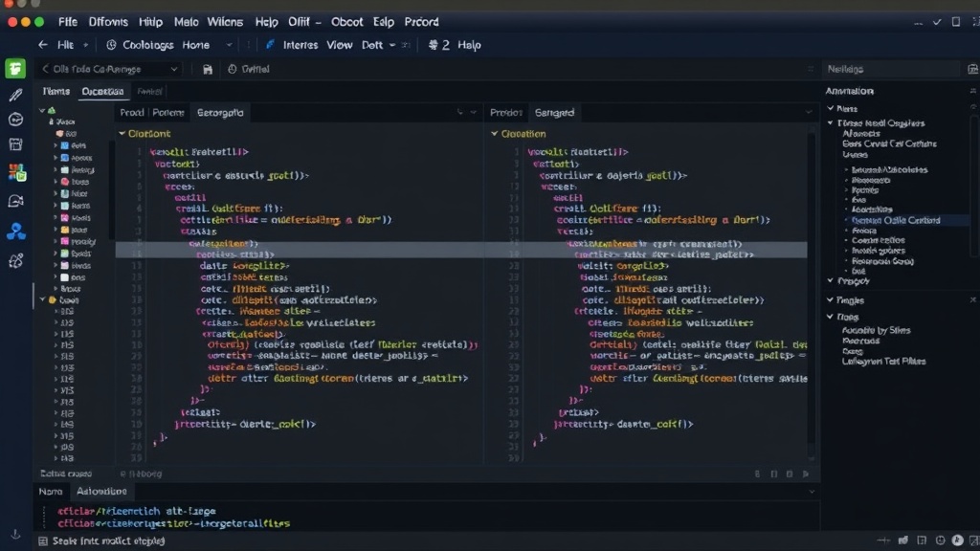
Task: Collapse the Rlens section in right panel
Action: pos(831,109)
